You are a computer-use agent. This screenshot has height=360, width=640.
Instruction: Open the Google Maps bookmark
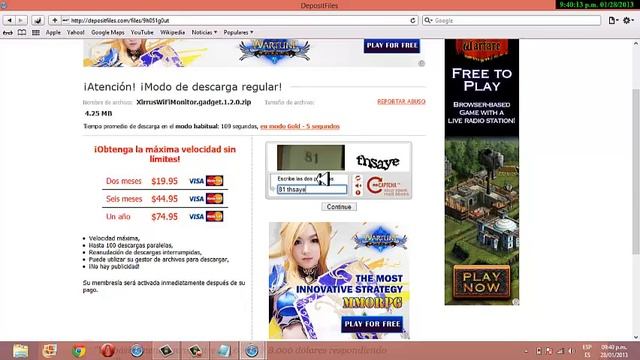point(108,32)
